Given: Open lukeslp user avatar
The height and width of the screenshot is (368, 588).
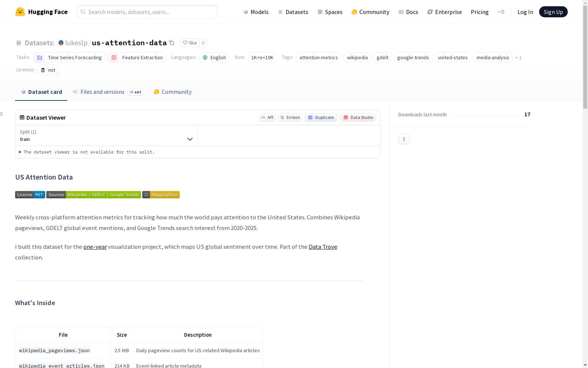Looking at the screenshot, I should (x=61, y=43).
